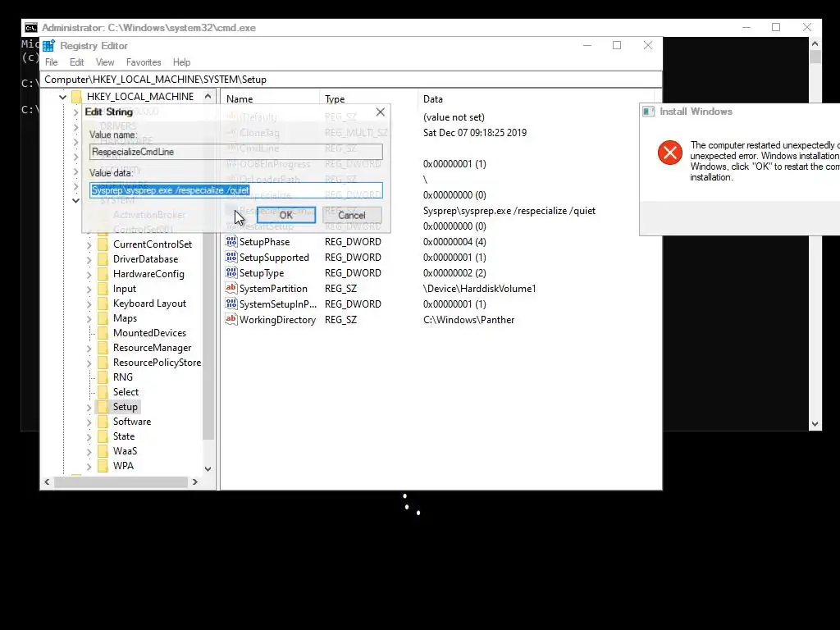Click the red error icon in Install Windows
The width and height of the screenshot is (840, 630).
669,153
